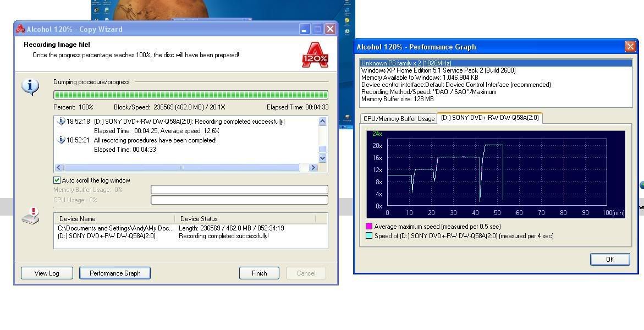Click the Device Name column header
This screenshot has height=330, width=644.
click(114, 219)
